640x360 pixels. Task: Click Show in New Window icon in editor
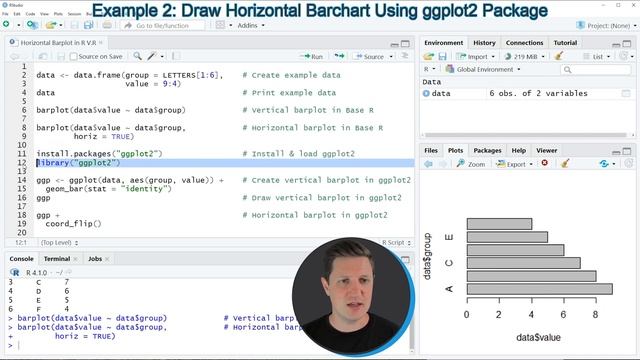coord(42,56)
